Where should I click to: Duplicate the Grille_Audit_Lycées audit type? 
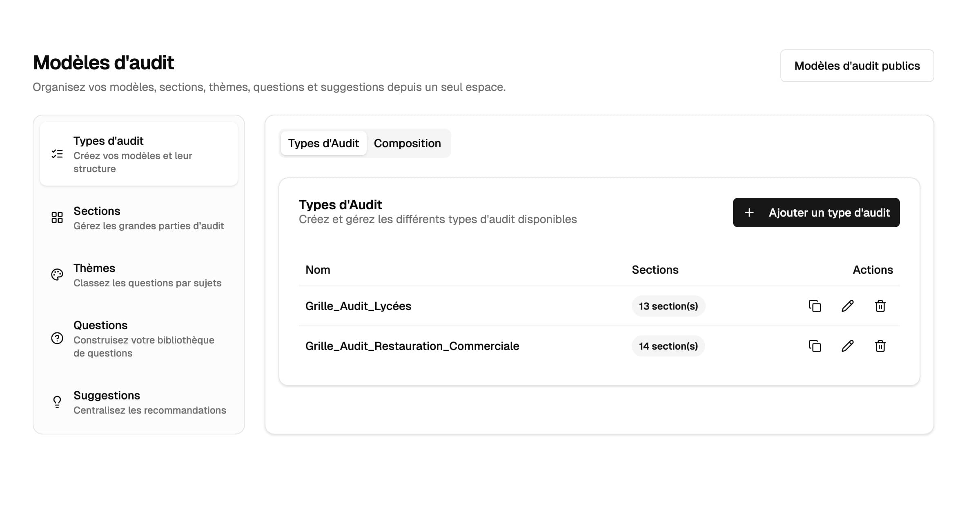pyautogui.click(x=815, y=306)
